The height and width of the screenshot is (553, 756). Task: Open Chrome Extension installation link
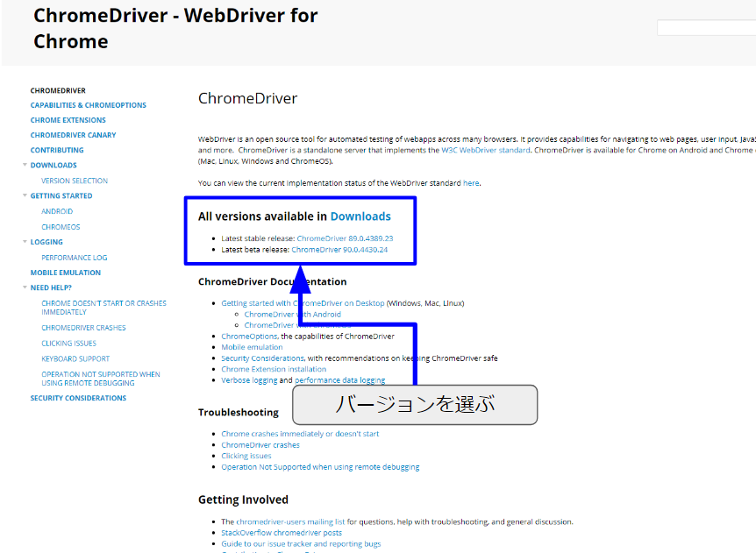[x=274, y=369]
